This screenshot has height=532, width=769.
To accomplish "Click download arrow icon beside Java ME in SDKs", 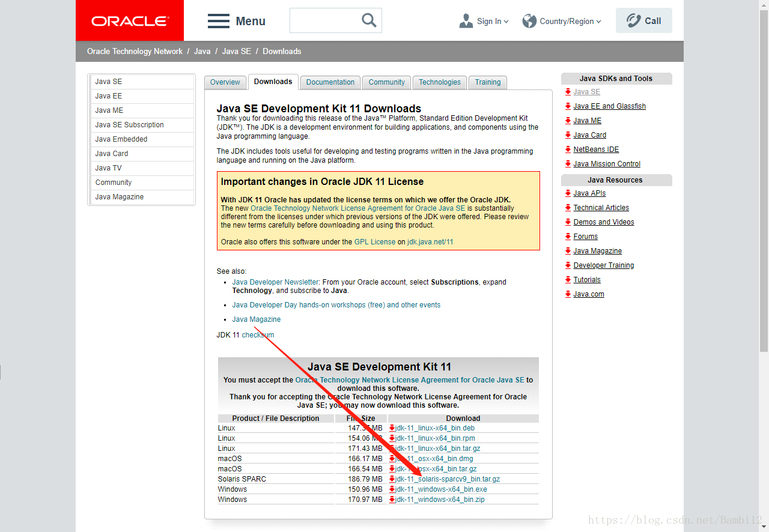I will click(x=568, y=121).
